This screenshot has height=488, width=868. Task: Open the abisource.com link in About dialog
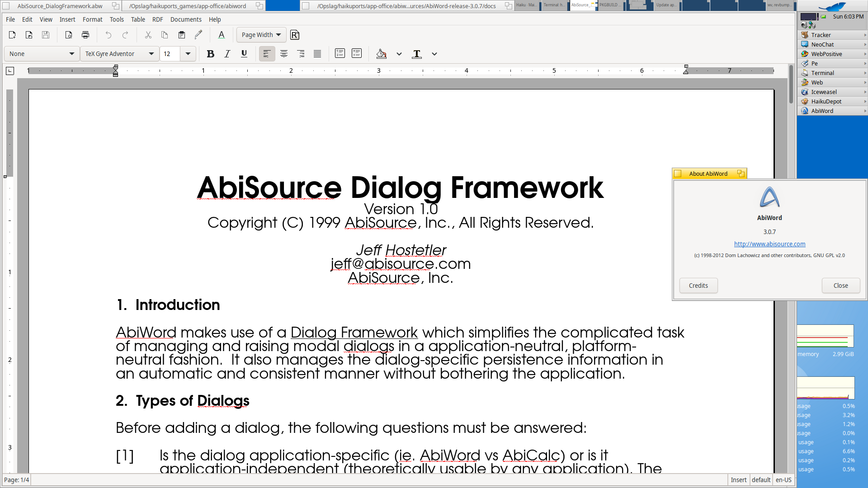[769, 244]
